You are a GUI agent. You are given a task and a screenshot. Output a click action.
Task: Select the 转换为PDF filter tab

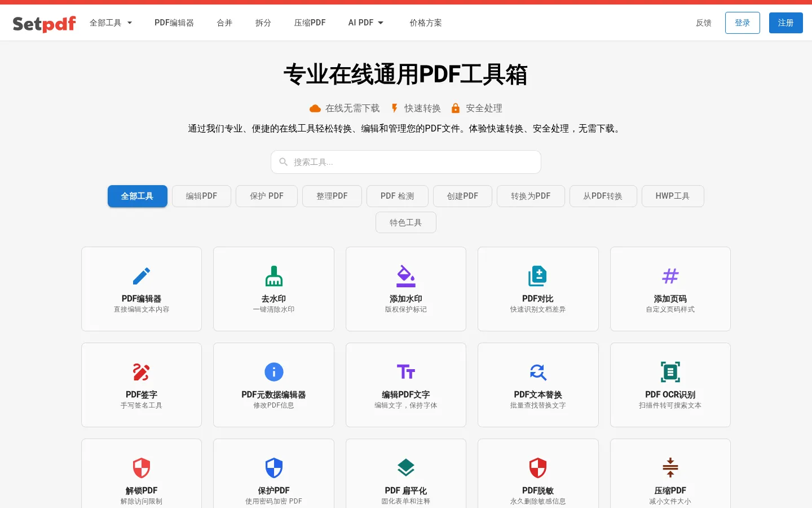coord(531,196)
